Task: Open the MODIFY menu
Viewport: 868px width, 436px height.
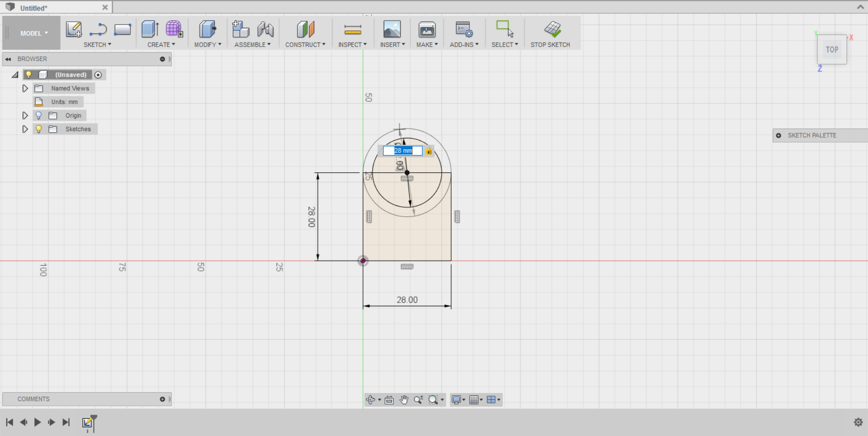Action: click(x=208, y=45)
